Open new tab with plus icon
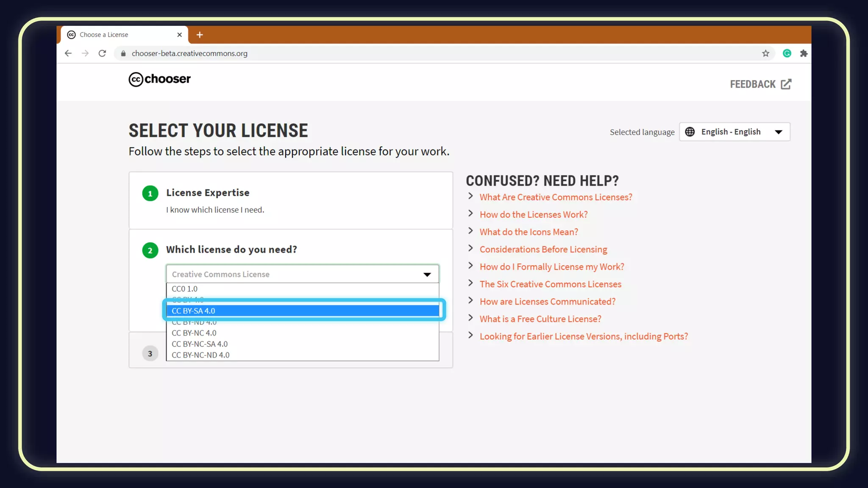 tap(200, 35)
